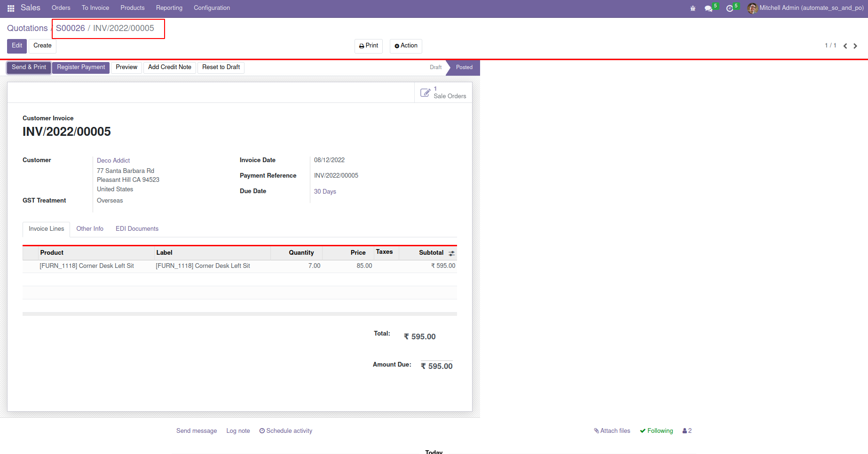Screen dimensions: 868x454
Task: Open the conversations chat icon
Action: (x=709, y=8)
